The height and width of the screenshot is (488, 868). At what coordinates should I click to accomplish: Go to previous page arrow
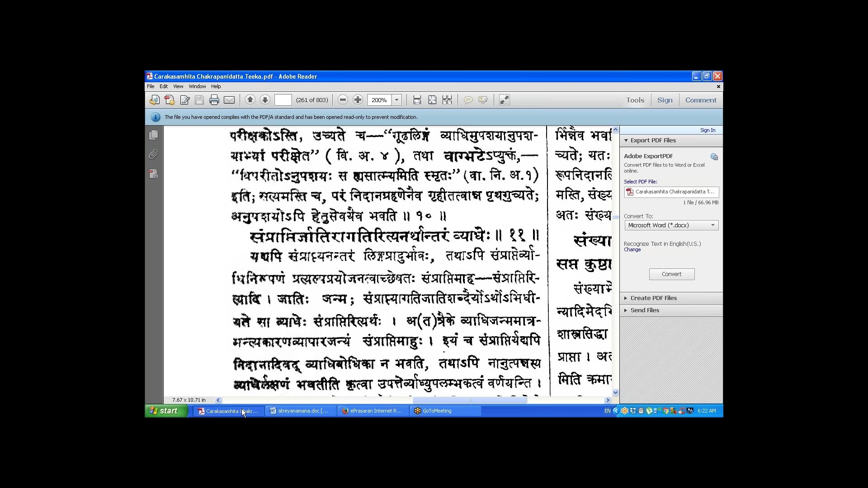point(250,100)
